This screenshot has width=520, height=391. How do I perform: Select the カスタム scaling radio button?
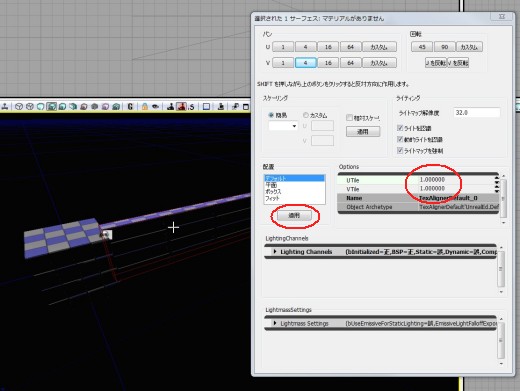[x=305, y=115]
